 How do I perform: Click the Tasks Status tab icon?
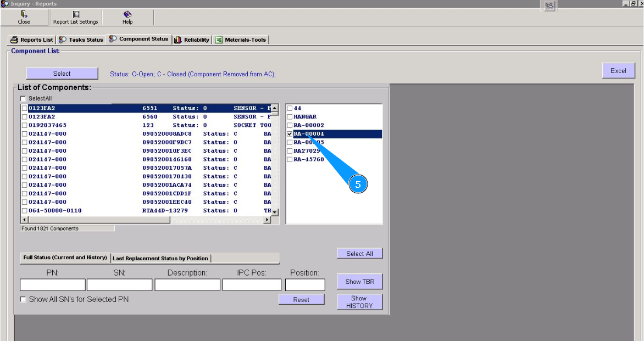pyautogui.click(x=63, y=40)
